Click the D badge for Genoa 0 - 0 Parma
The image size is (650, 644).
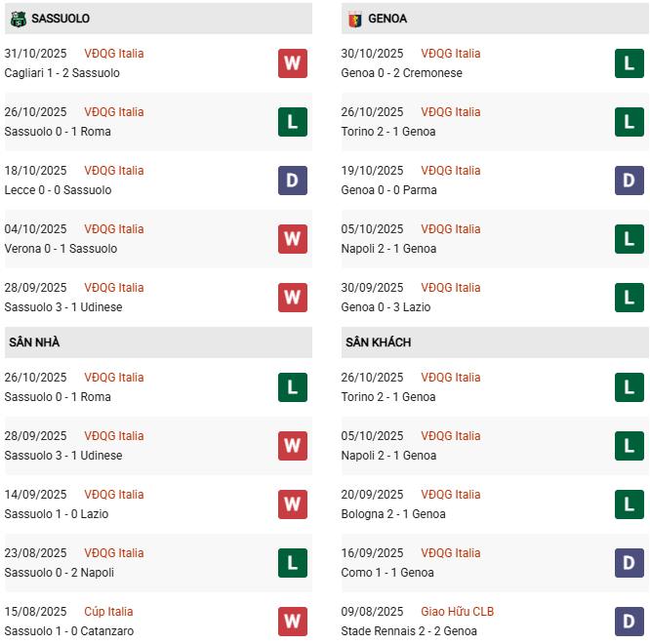click(630, 181)
